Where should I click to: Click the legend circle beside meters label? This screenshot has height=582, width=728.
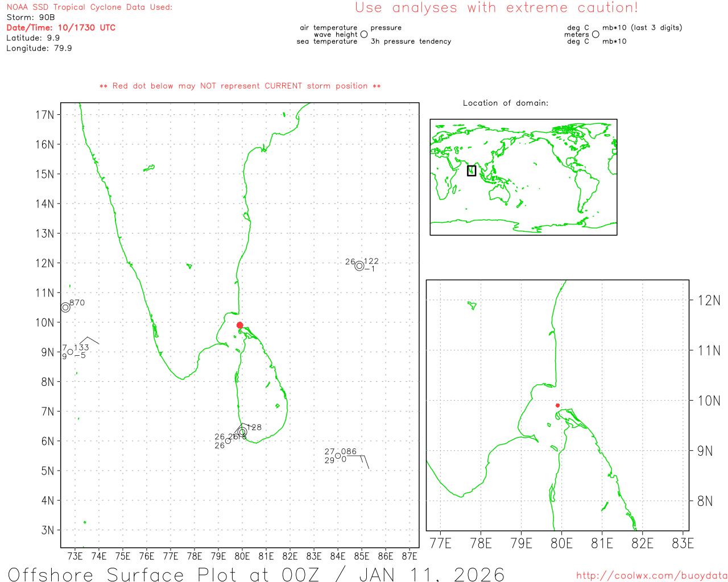pos(595,34)
